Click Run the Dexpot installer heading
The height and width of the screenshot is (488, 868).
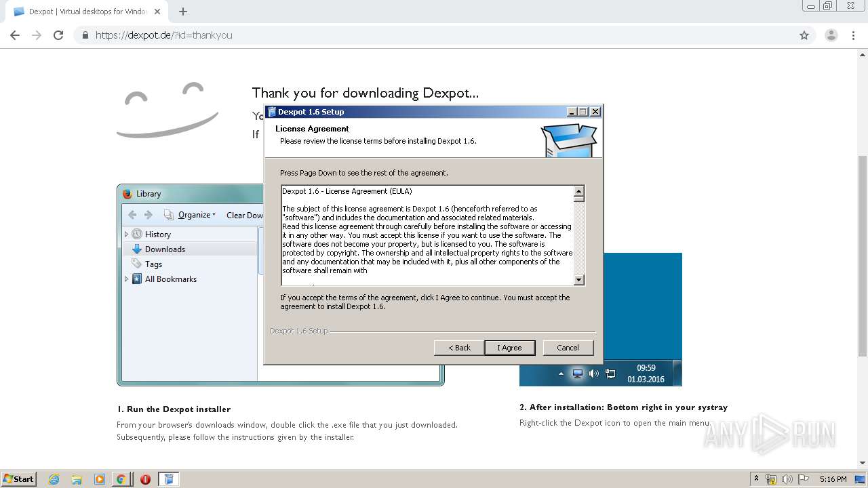(174, 409)
